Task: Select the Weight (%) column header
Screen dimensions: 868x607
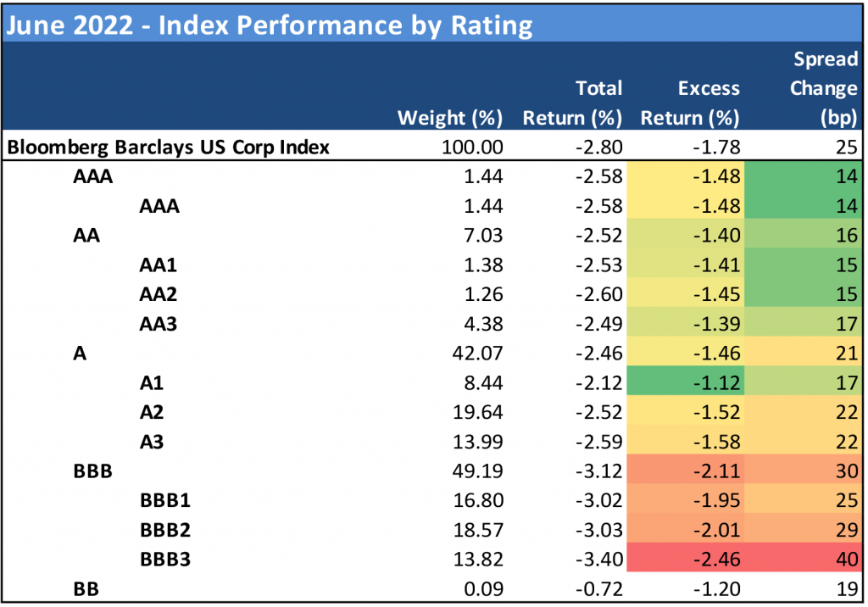Action: click(450, 118)
